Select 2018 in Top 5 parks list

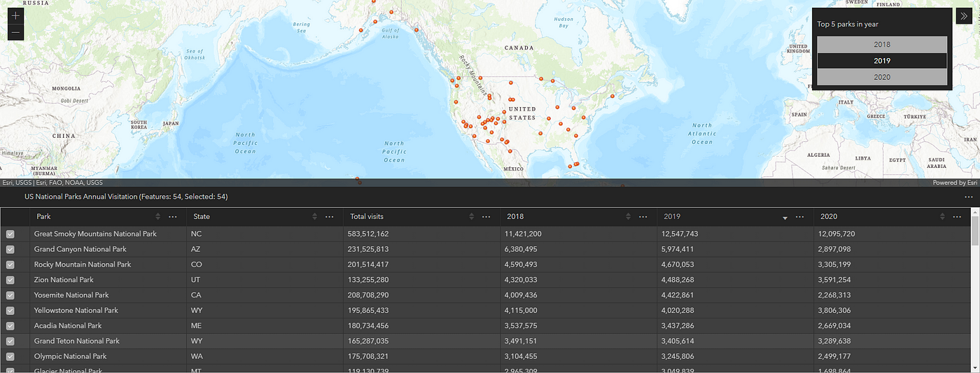tap(882, 44)
